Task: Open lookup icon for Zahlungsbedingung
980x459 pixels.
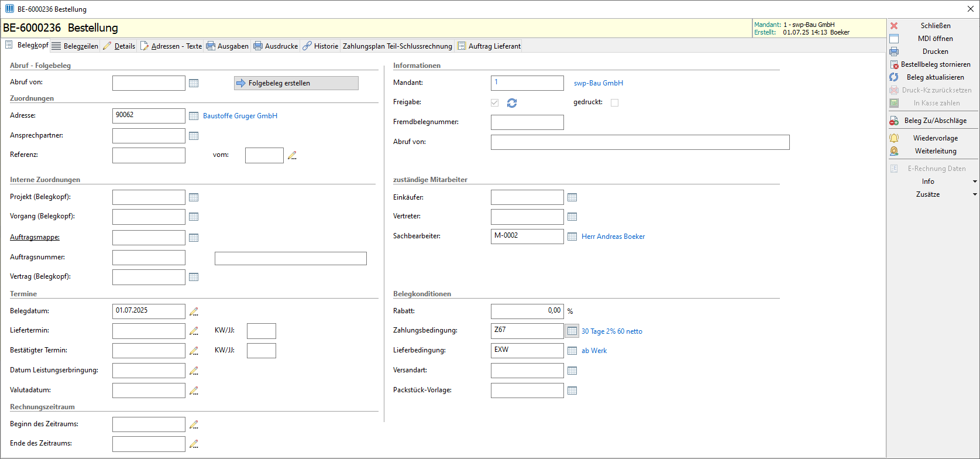Action: pos(572,331)
